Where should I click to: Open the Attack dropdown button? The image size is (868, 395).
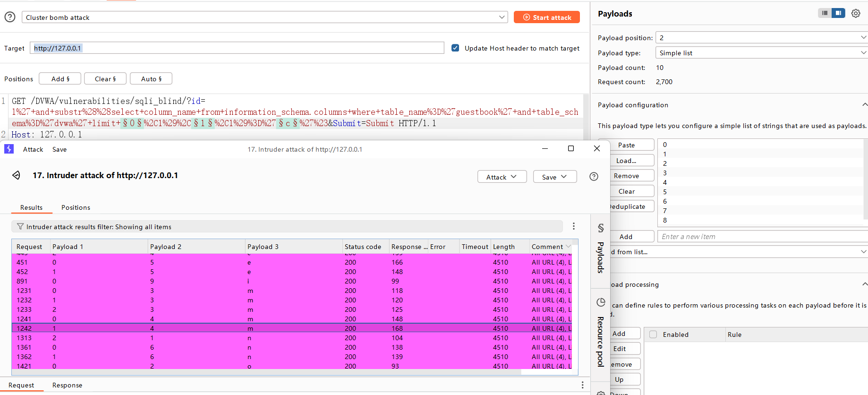[x=502, y=177]
